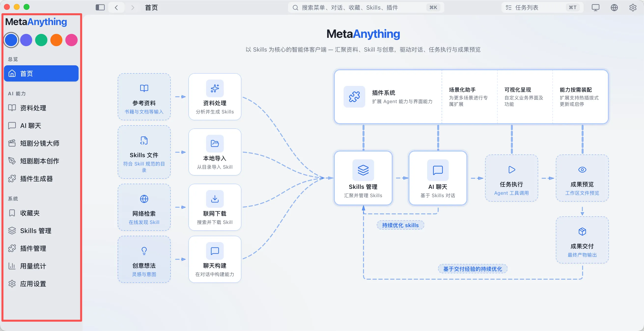Open 短剧剧本创作 in the sidebar
The image size is (644, 331).
(41, 161)
